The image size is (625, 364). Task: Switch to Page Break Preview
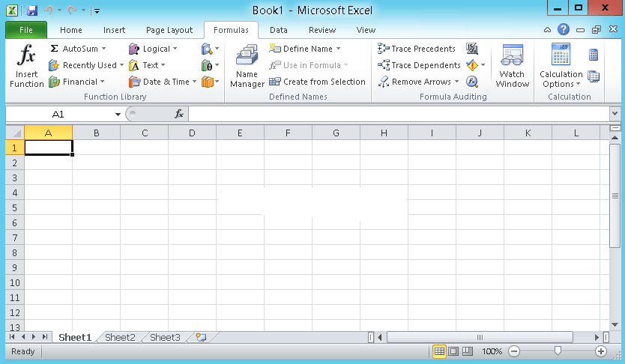click(467, 351)
